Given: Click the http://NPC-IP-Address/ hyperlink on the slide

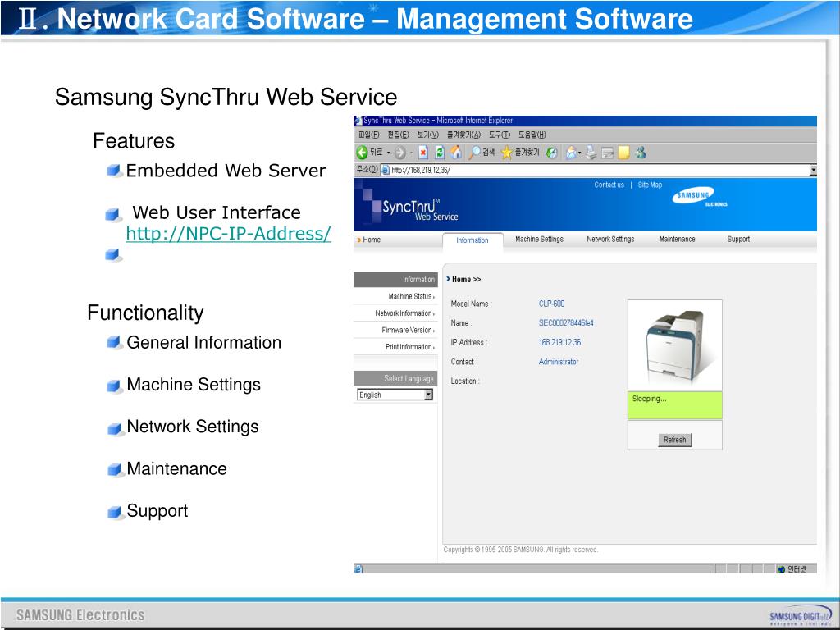Looking at the screenshot, I should (x=228, y=234).
